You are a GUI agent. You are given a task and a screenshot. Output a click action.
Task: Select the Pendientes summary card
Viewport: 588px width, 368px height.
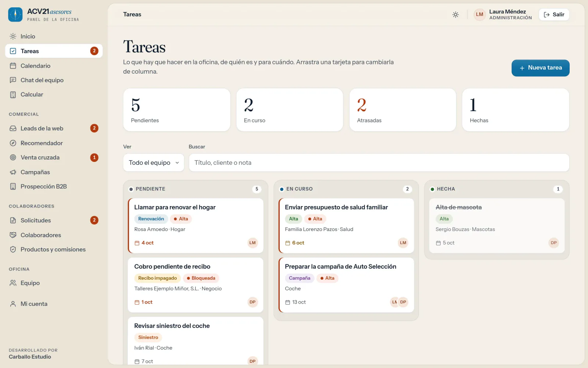177,110
